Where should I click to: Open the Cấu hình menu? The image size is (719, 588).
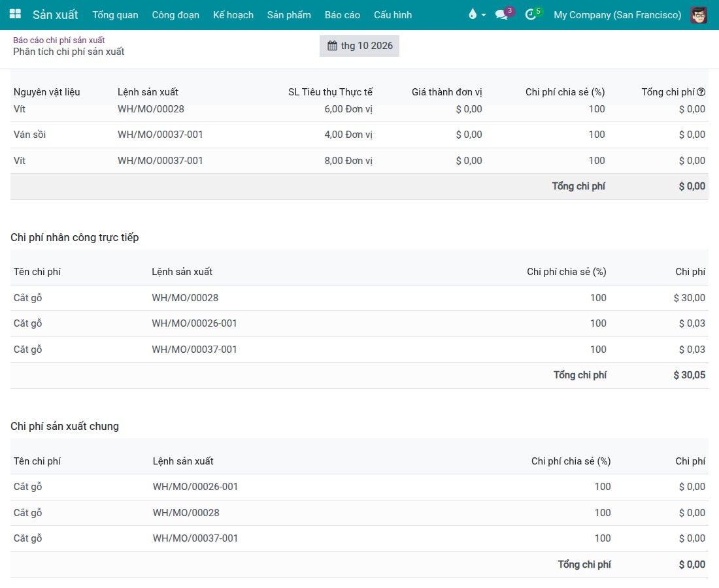tap(393, 14)
